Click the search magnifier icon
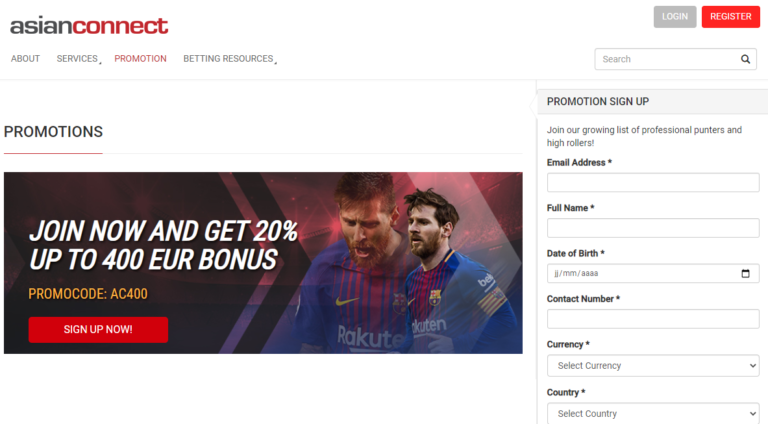768x424 pixels. pos(745,59)
